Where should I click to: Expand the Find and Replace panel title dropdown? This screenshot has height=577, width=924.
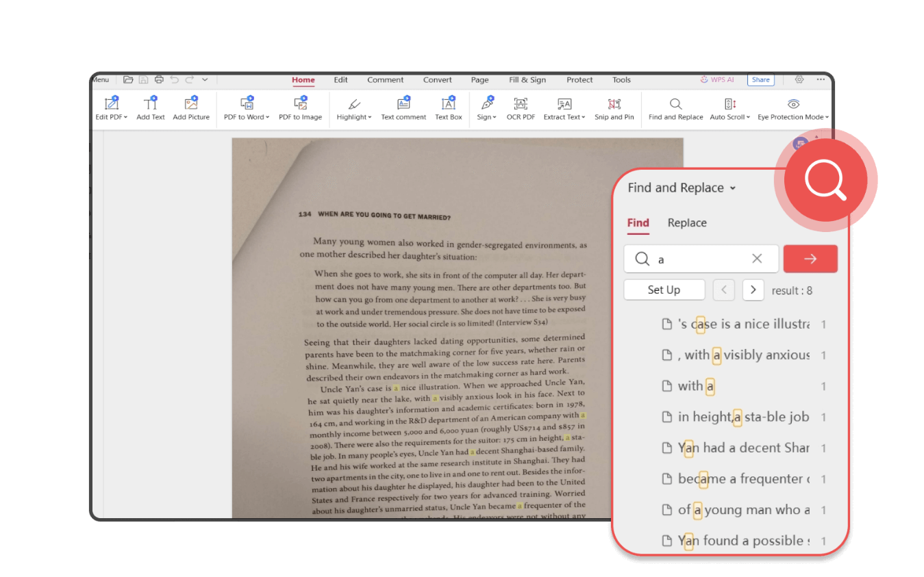click(x=733, y=188)
